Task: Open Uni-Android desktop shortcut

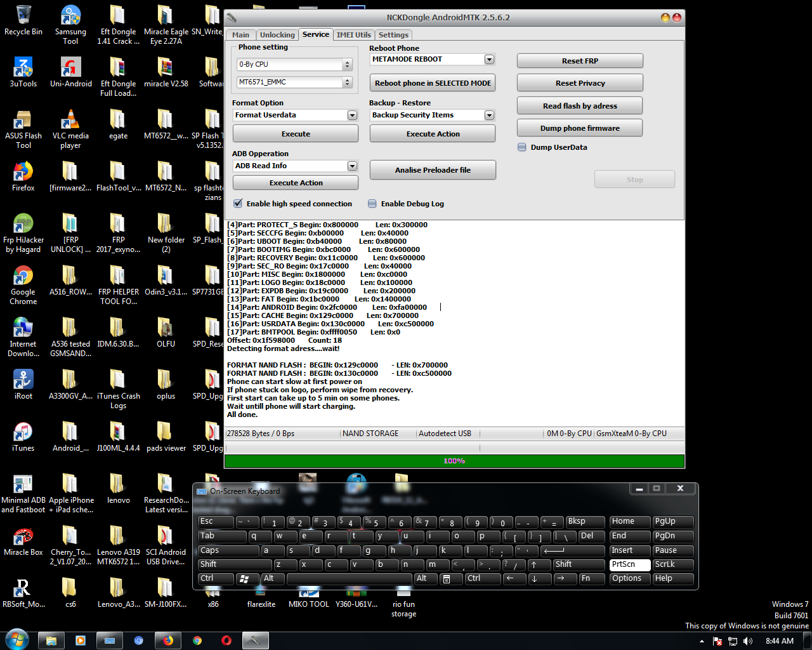Action: (70, 72)
